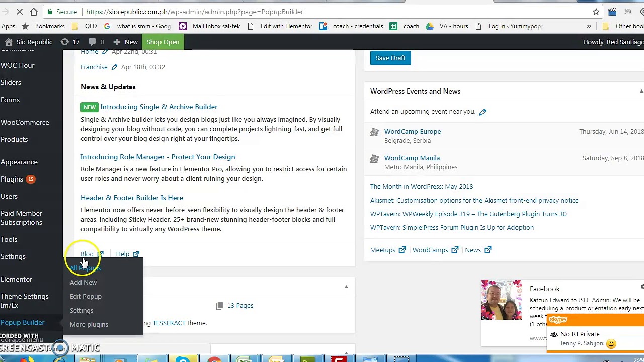Screen dimensions: 644x362
Task: Open the WordCamp Manila event link
Action: [x=412, y=158]
